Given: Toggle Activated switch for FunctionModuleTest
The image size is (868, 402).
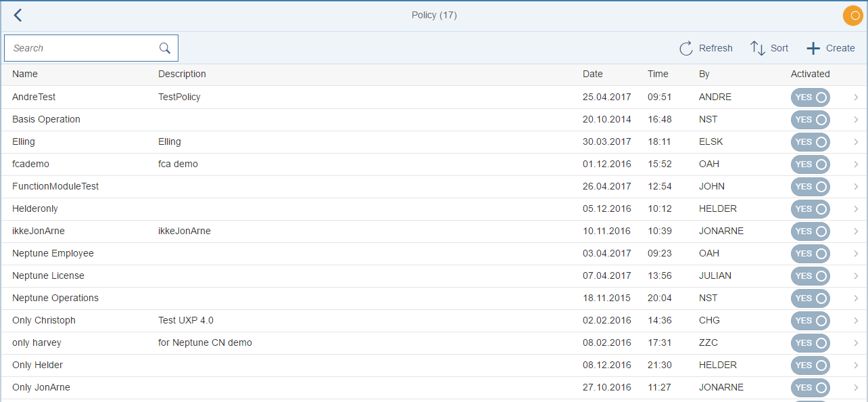Looking at the screenshot, I should tap(810, 187).
